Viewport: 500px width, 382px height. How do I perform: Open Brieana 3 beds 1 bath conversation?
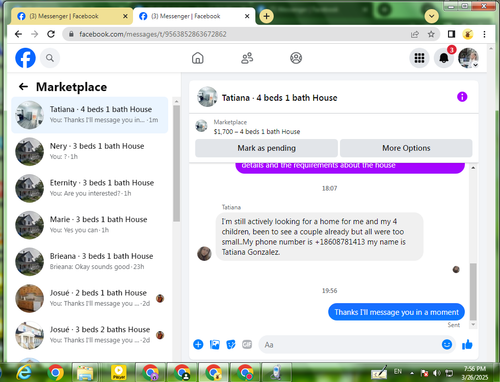[x=90, y=262]
